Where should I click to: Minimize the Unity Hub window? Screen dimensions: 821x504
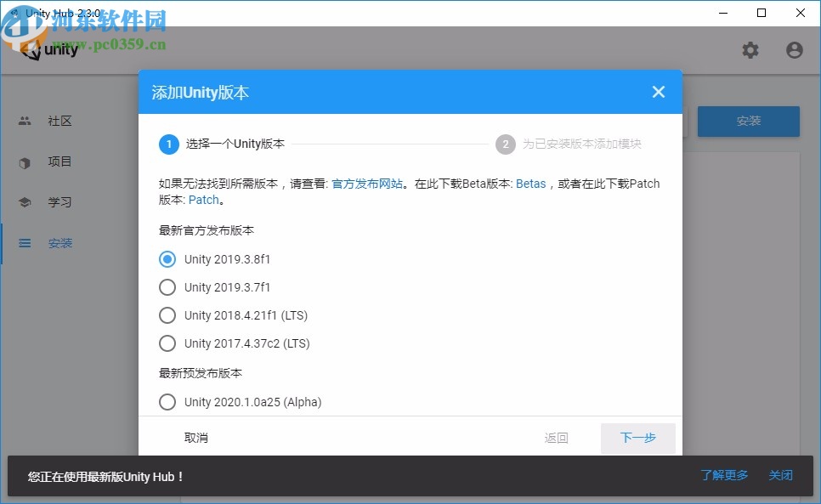[x=723, y=13]
